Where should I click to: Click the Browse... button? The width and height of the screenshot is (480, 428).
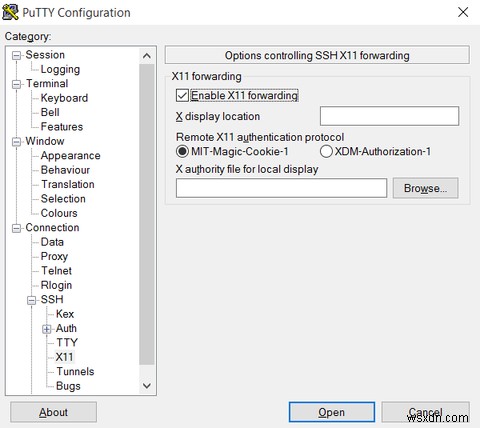coord(425,188)
